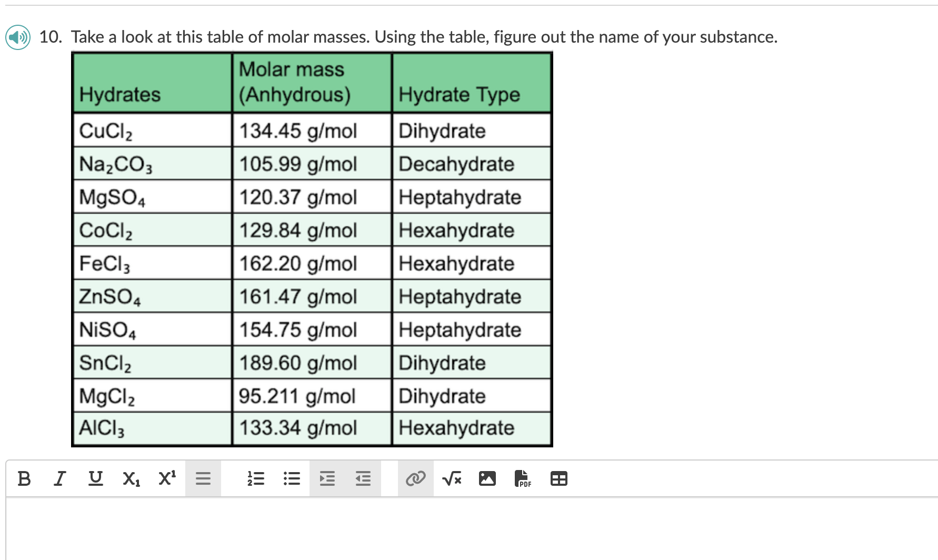The width and height of the screenshot is (938, 560).
Task: Select the superscript formatting icon
Action: click(166, 478)
